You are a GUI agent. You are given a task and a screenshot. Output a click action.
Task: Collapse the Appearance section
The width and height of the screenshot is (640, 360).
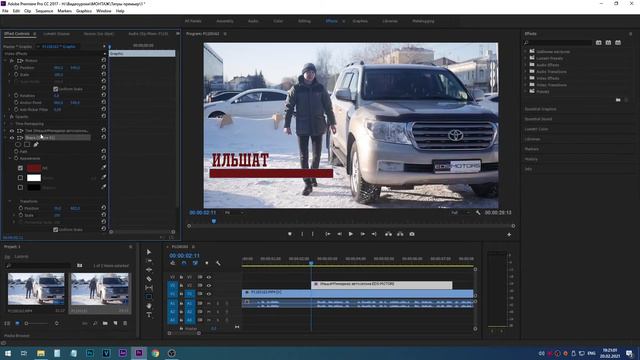point(10,158)
